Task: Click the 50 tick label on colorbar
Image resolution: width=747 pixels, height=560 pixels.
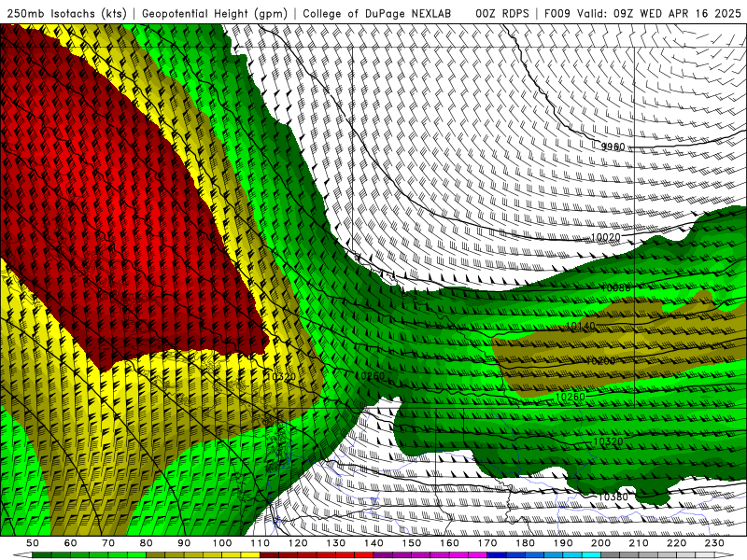Action: [x=33, y=543]
